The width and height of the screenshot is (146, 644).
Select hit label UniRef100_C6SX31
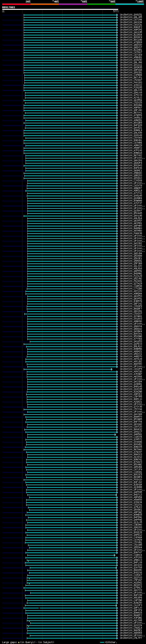click(131, 25)
